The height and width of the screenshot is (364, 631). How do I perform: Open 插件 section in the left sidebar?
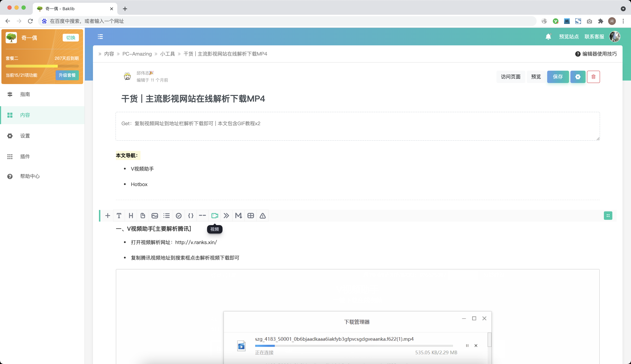25,157
